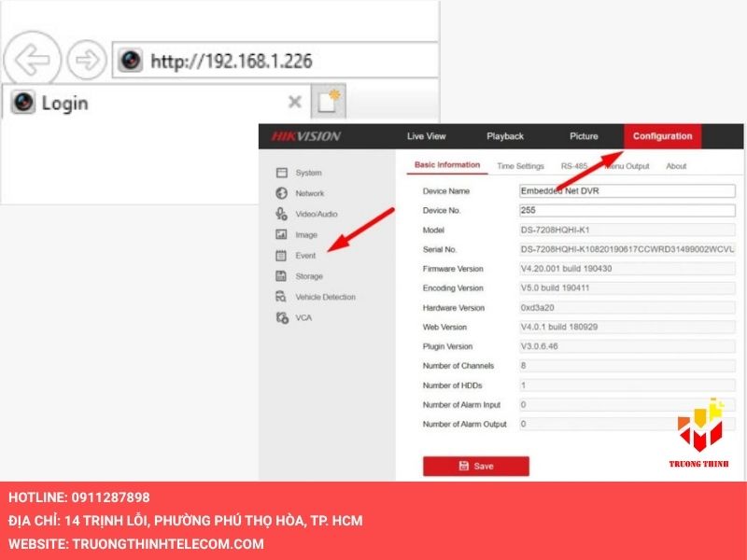Switch to RS-485 tab
747x560 pixels.
(x=574, y=166)
